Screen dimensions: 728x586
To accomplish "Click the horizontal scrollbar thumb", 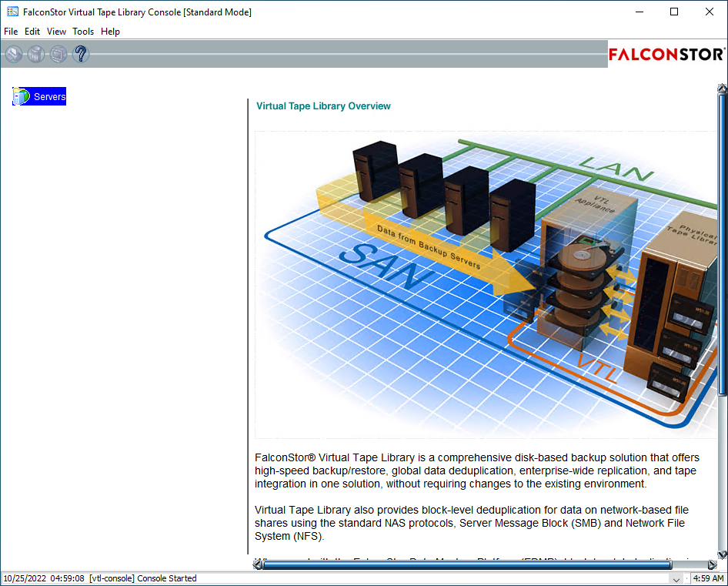I will pyautogui.click(x=468, y=564).
